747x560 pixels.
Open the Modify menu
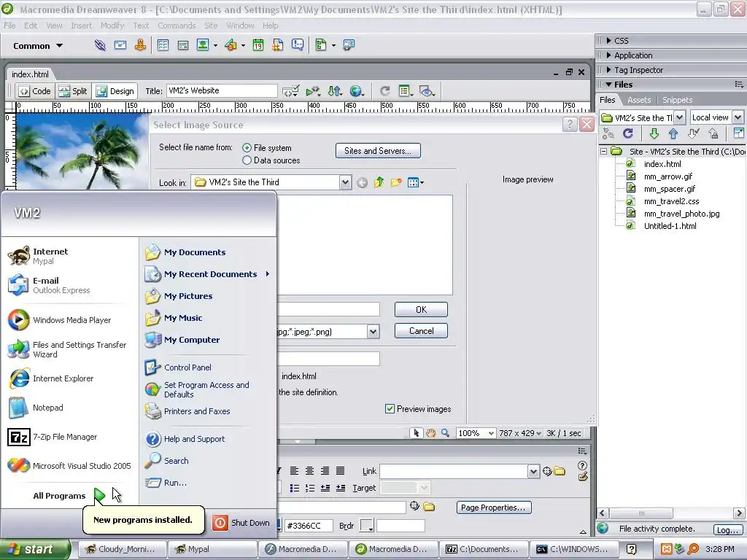(112, 26)
